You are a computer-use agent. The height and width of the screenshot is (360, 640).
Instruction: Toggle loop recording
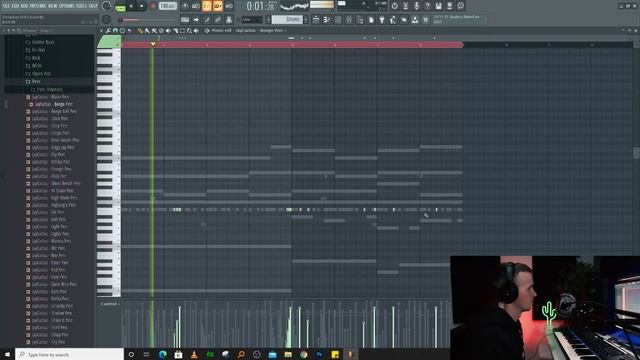coord(229,6)
